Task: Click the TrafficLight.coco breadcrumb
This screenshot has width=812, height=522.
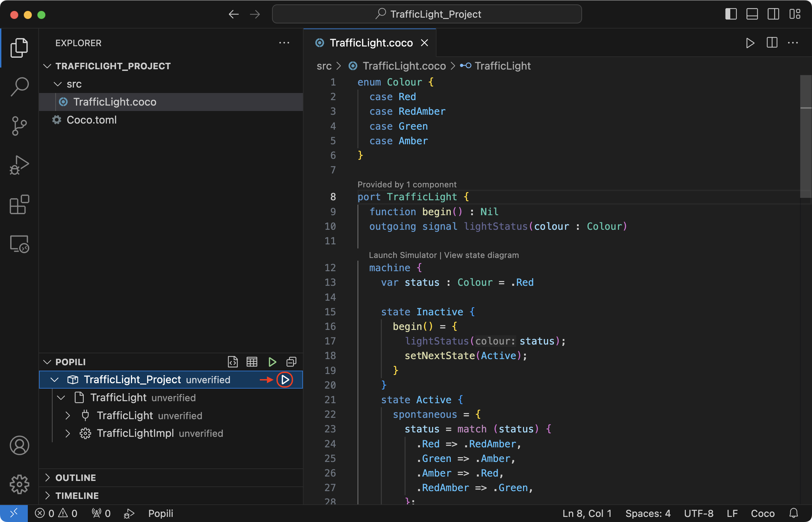Action: [x=404, y=66]
